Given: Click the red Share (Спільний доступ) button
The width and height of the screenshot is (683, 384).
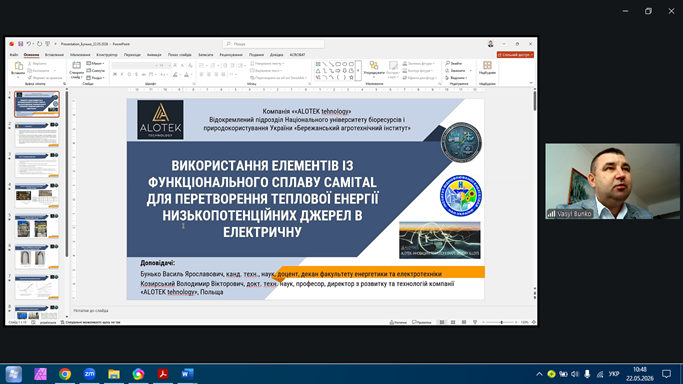Looking at the screenshot, I should [x=515, y=55].
